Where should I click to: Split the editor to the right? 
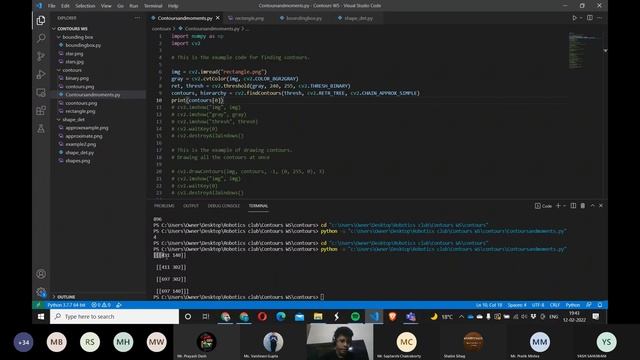tap(590, 18)
